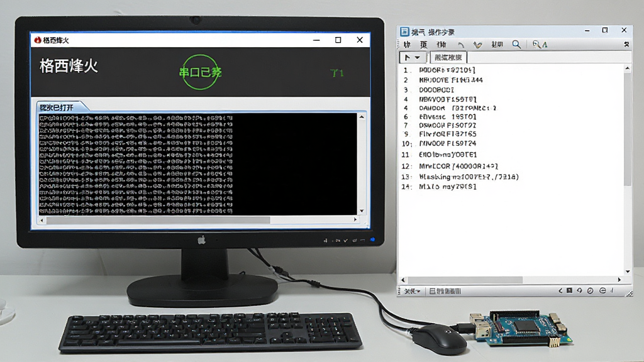Screen dimensions: 644x362
Task: Click the curved rotate arrow icon in the status bar
Action: tap(579, 290)
